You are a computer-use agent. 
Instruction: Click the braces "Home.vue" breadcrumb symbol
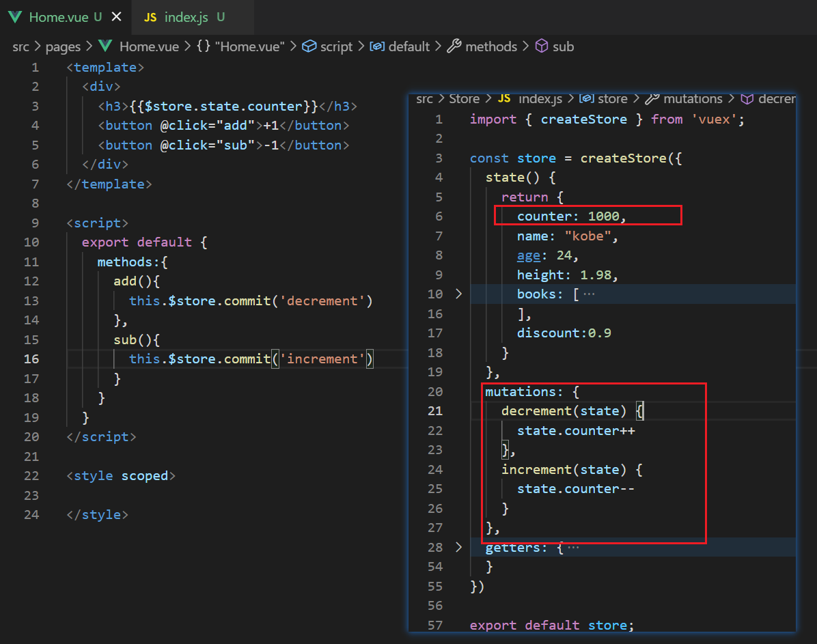[x=240, y=47]
